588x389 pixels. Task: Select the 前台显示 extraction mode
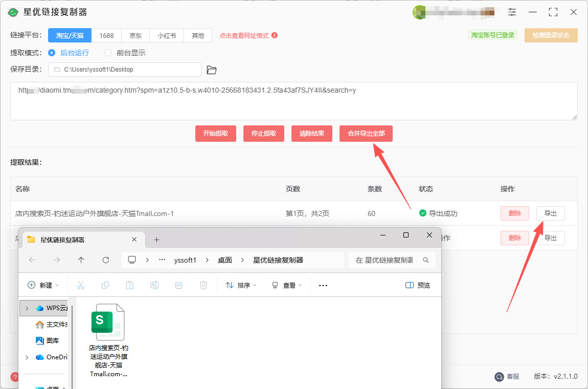pos(125,53)
